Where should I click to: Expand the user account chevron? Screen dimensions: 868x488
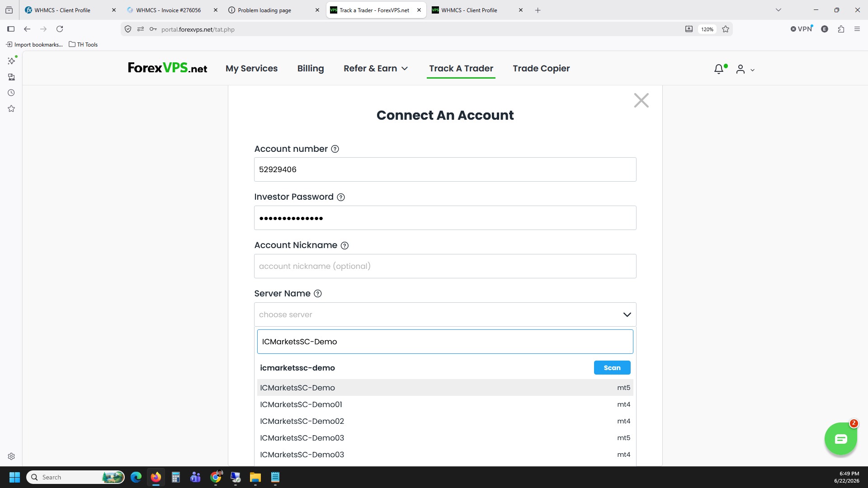click(752, 70)
